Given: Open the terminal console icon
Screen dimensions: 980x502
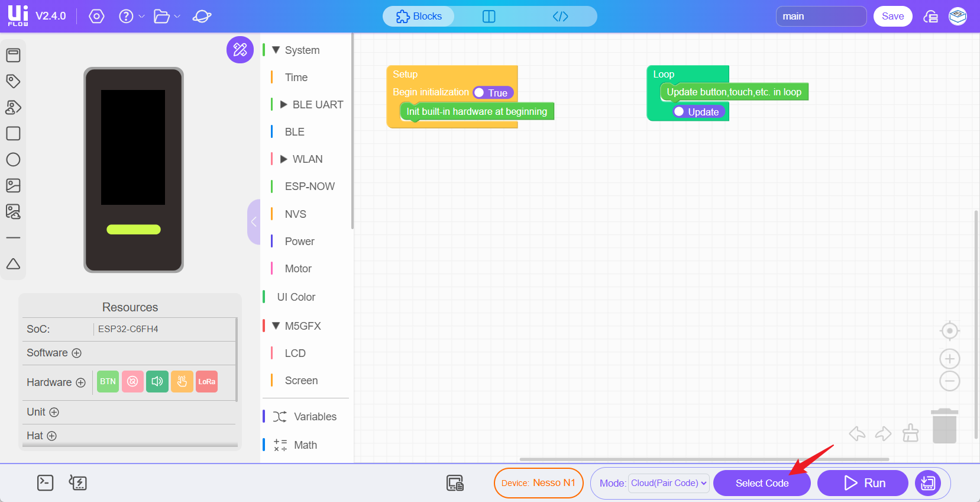Looking at the screenshot, I should coord(45,483).
